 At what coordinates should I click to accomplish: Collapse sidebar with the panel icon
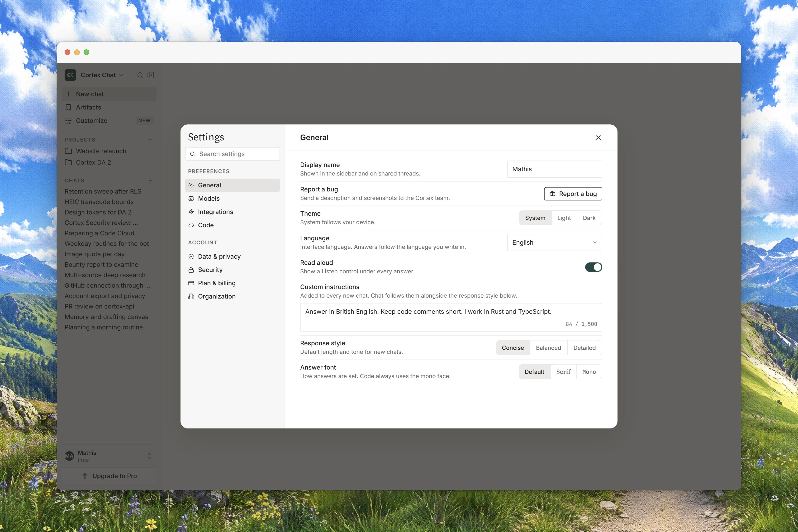151,75
